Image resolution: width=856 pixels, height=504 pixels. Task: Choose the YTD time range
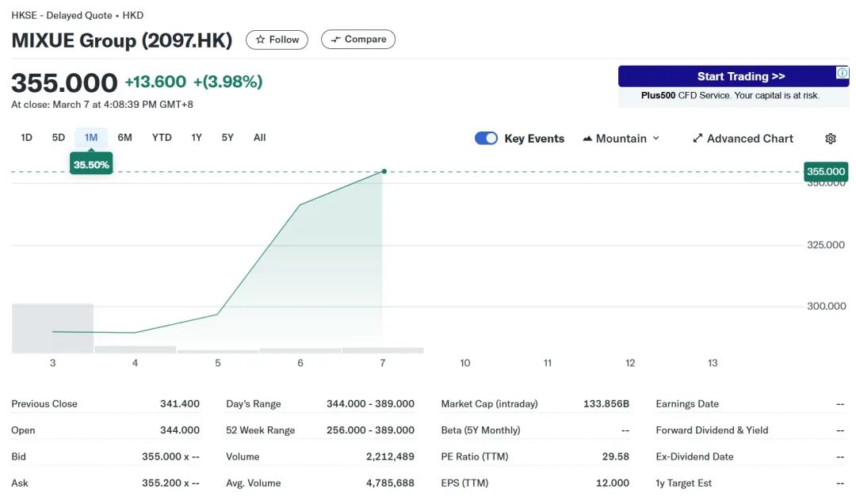pos(162,138)
